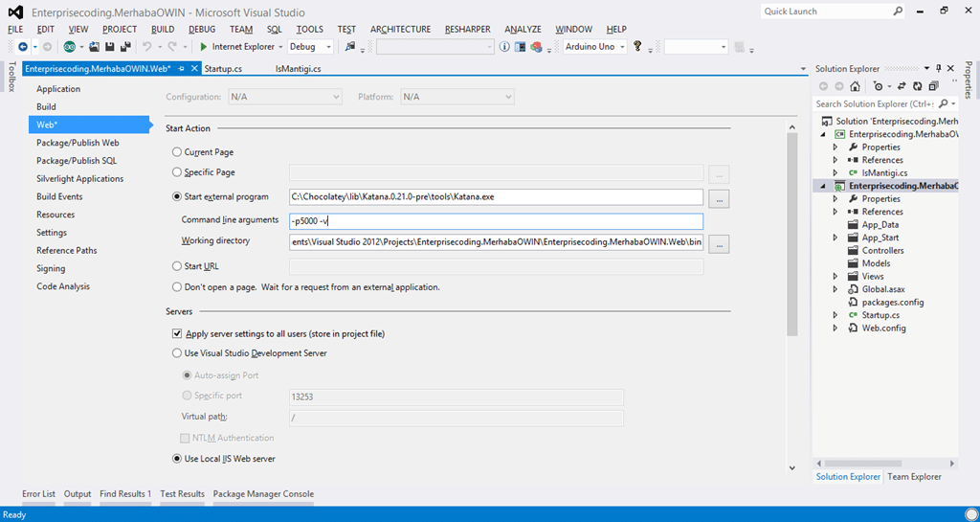Click the Navigate Backward toolbar arrow
This screenshot has height=522, width=980.
point(23,47)
